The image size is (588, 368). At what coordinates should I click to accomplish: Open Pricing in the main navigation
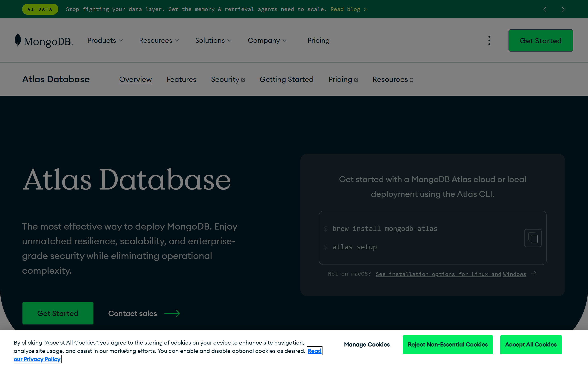[318, 40]
